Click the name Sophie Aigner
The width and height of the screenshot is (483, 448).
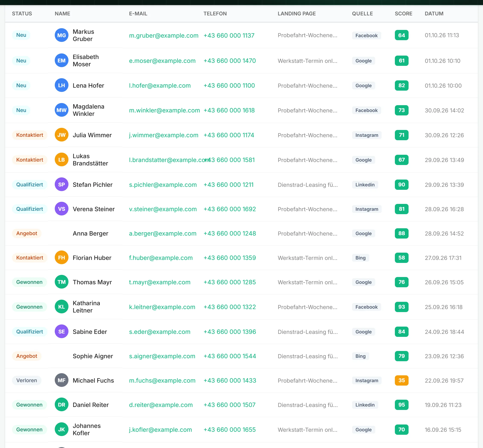pos(93,356)
